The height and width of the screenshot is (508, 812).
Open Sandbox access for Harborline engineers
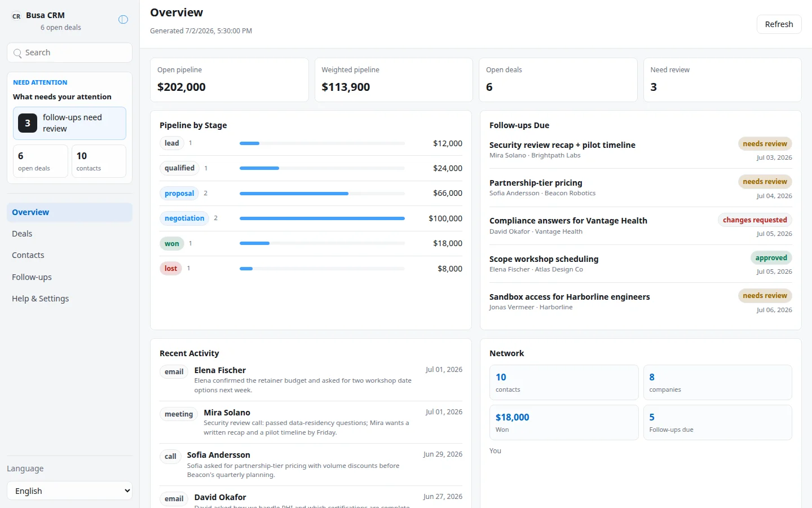(570, 297)
